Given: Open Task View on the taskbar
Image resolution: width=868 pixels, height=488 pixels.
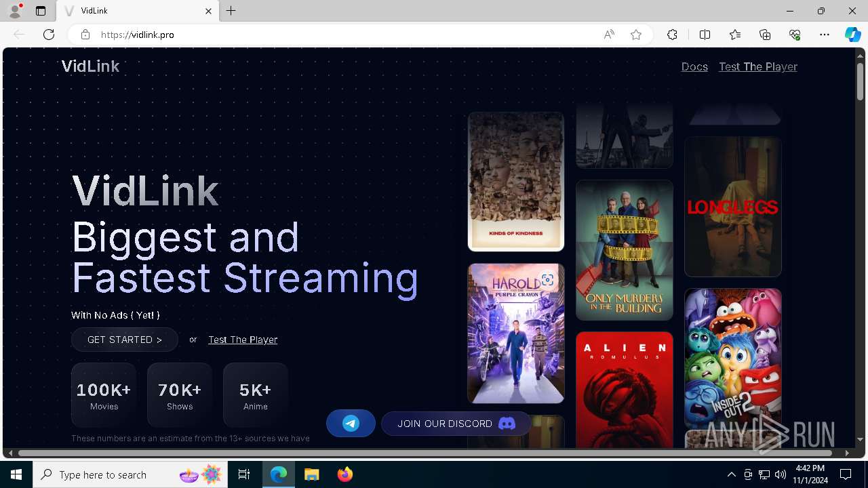Looking at the screenshot, I should 244,474.
